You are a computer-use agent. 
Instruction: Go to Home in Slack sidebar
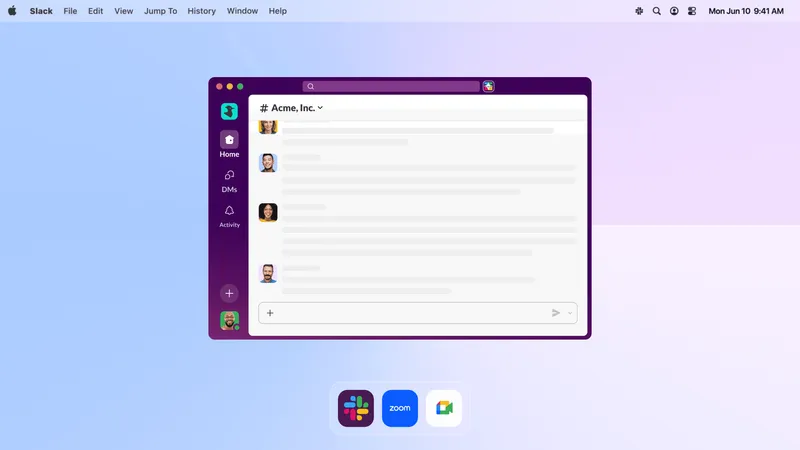[x=229, y=144]
